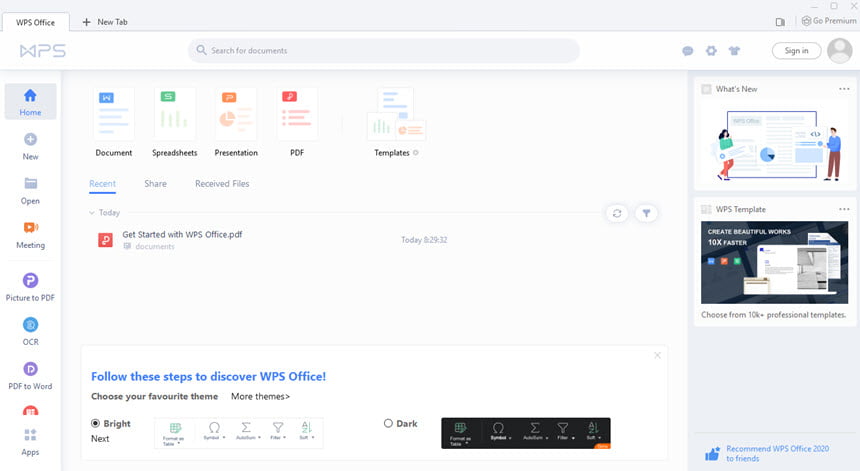Create a new Document

(114, 123)
